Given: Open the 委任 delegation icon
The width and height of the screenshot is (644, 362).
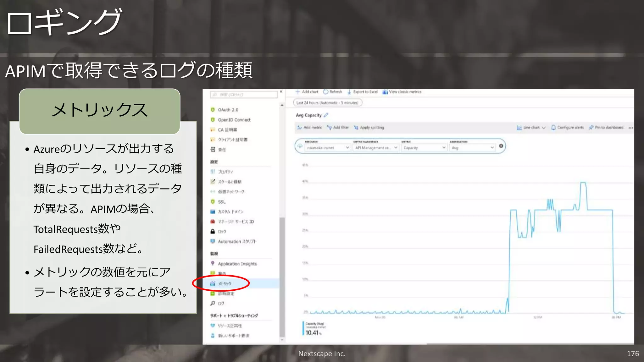Looking at the screenshot, I should (x=213, y=150).
